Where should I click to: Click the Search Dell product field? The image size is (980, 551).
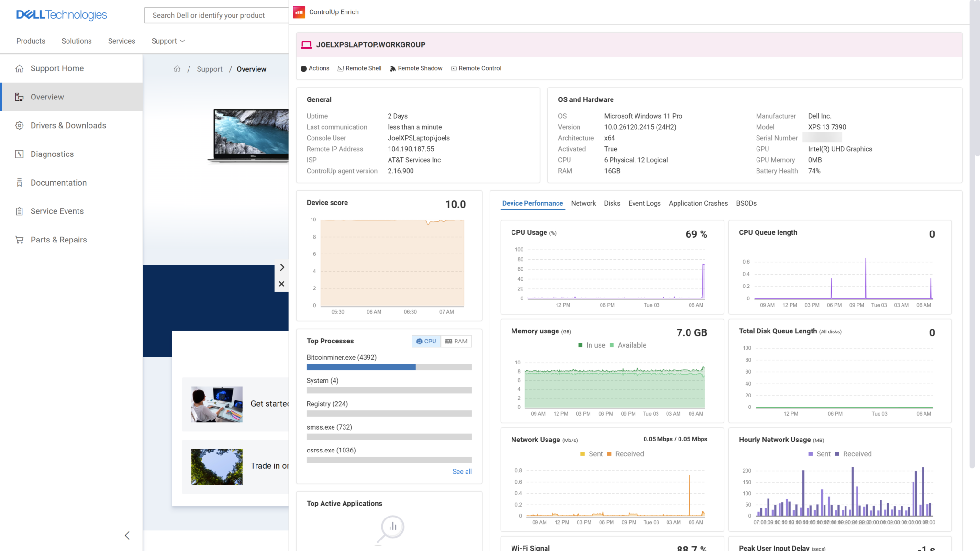point(215,15)
